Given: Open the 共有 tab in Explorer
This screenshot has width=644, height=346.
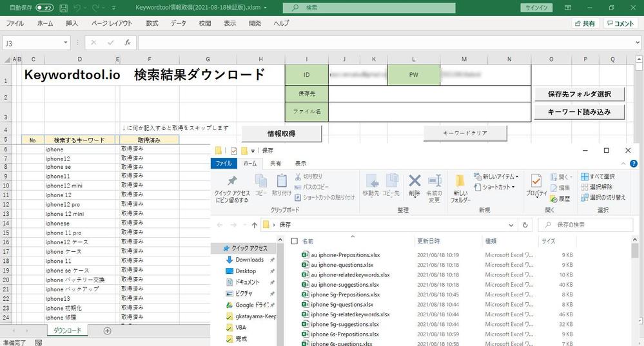Looking at the screenshot, I should pos(276,164).
